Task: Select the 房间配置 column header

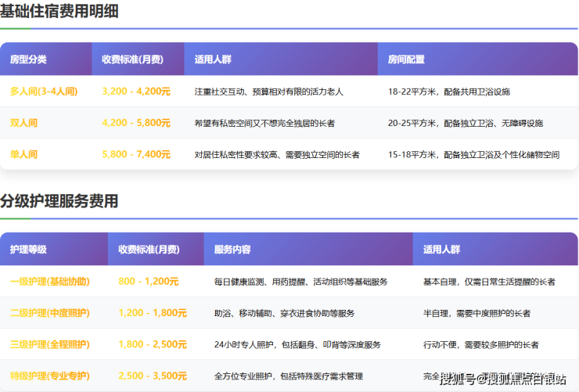Action: tap(406, 59)
